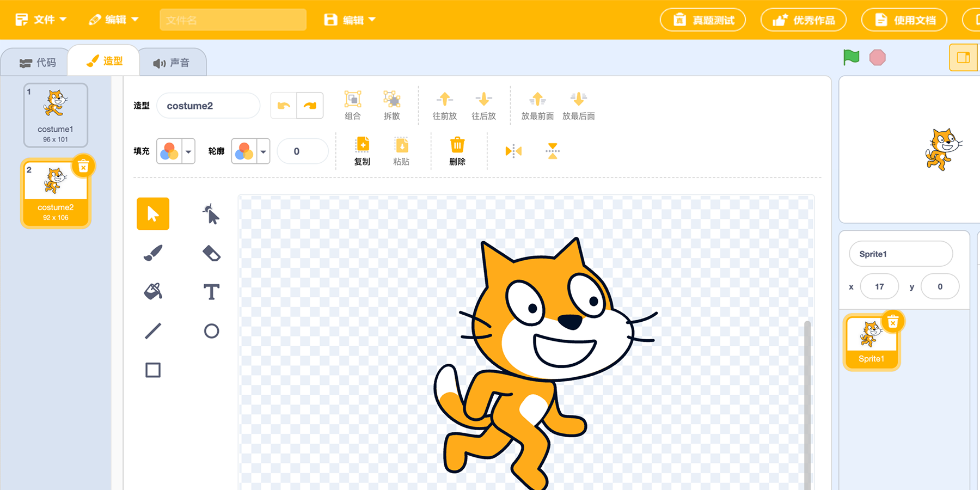This screenshot has width=980, height=490.
Task: Click the cat sprite on the stage
Action: point(943,149)
